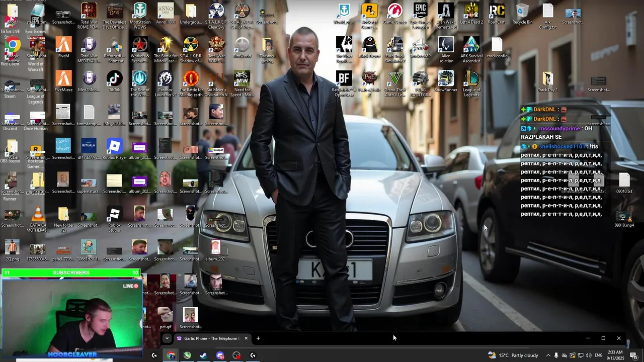Image resolution: width=644 pixels, height=362 pixels.
Task: Open the Track Day 1 folder
Action: coord(547,81)
